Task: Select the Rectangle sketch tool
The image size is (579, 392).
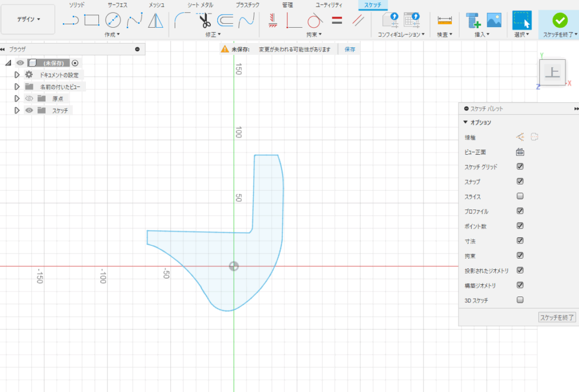Action: [92, 21]
